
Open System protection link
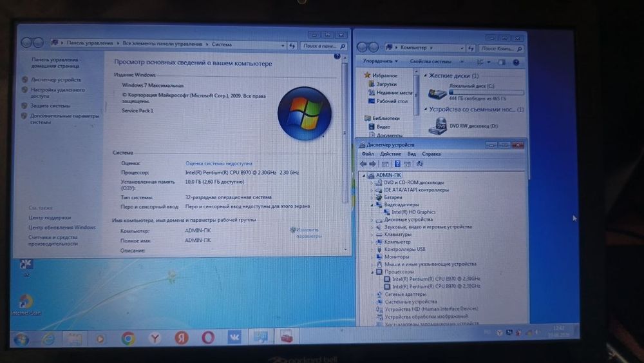[50, 106]
